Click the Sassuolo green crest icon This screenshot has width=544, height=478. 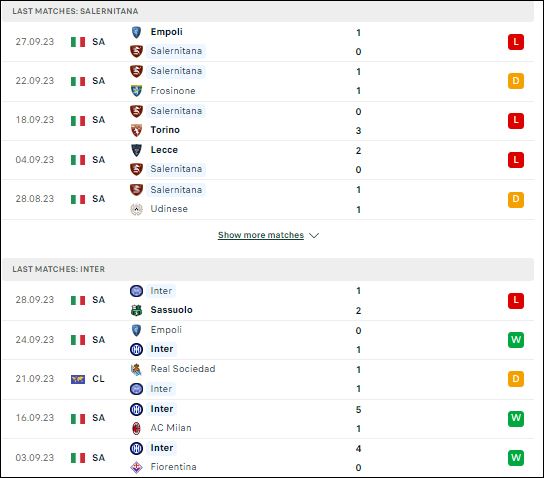pos(136,310)
